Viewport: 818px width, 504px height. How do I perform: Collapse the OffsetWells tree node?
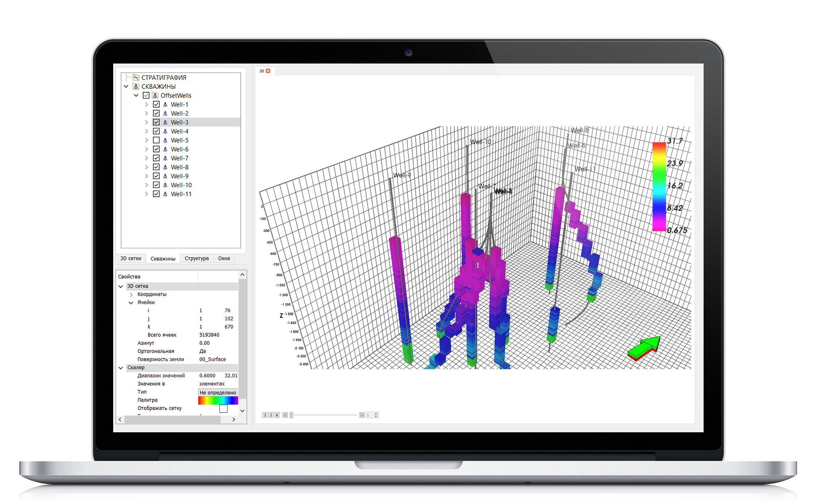[136, 95]
